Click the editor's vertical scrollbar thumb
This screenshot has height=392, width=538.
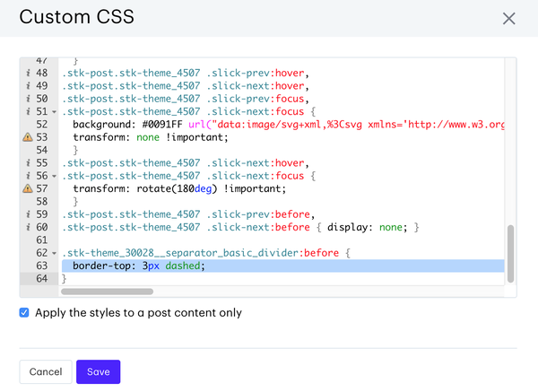tap(511, 254)
